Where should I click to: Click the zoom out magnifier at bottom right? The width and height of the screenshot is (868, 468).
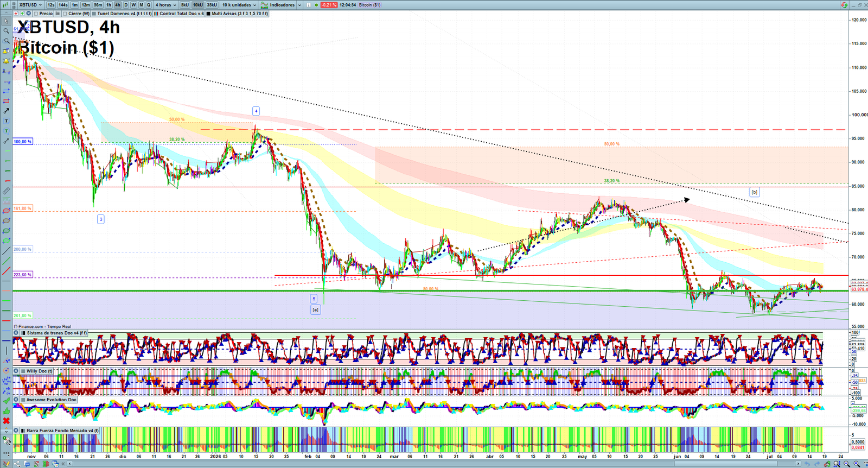[847, 464]
